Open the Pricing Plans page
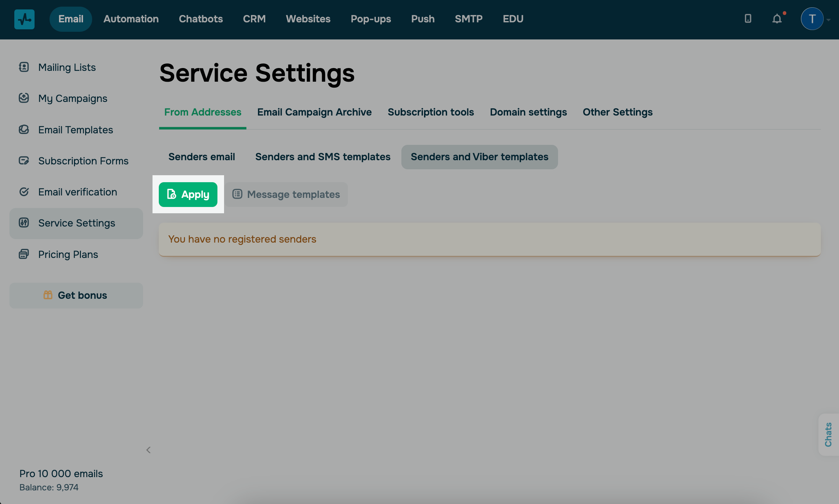 (68, 254)
